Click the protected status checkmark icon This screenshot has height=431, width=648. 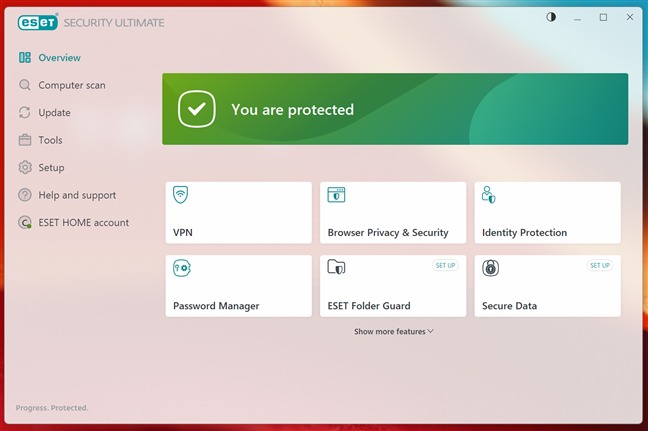pos(197,109)
